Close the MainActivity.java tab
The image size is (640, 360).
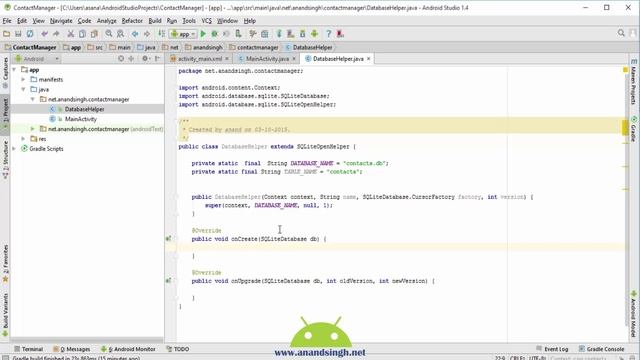293,59
